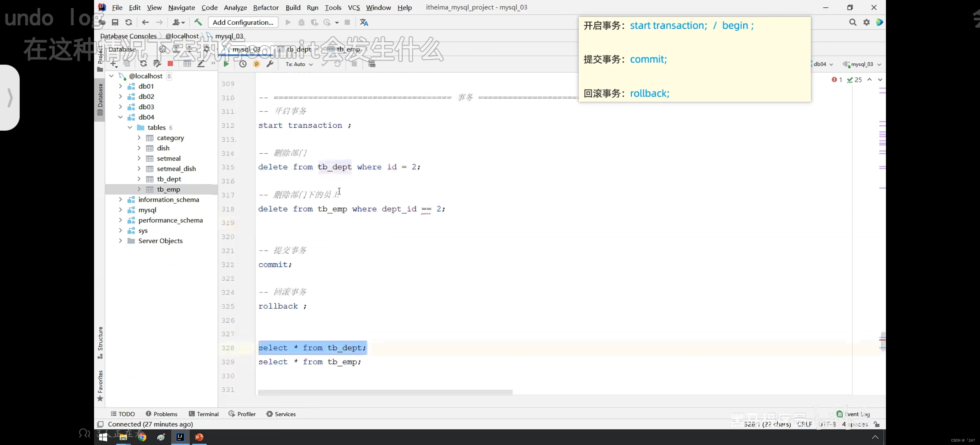Open the Tx: Auto transaction mode dropdown
Viewport: 980px width, 445px height.
click(x=299, y=64)
